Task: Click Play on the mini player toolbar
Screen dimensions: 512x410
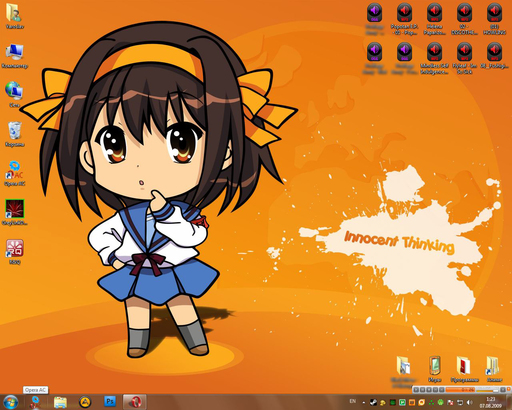Action: 416,390
